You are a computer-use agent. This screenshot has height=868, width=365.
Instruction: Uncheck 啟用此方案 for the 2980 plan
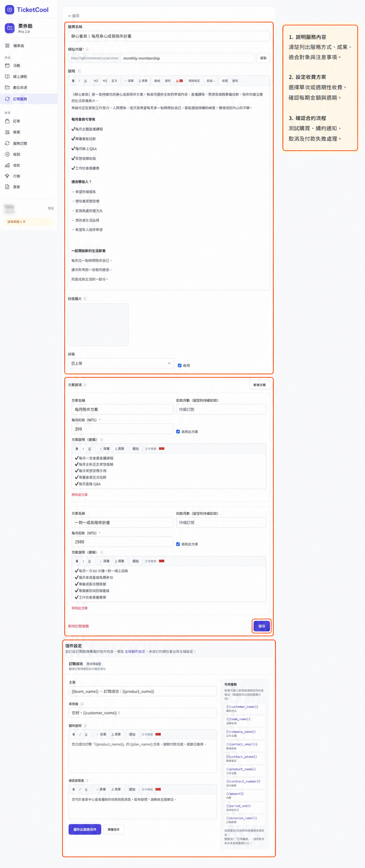(178, 544)
